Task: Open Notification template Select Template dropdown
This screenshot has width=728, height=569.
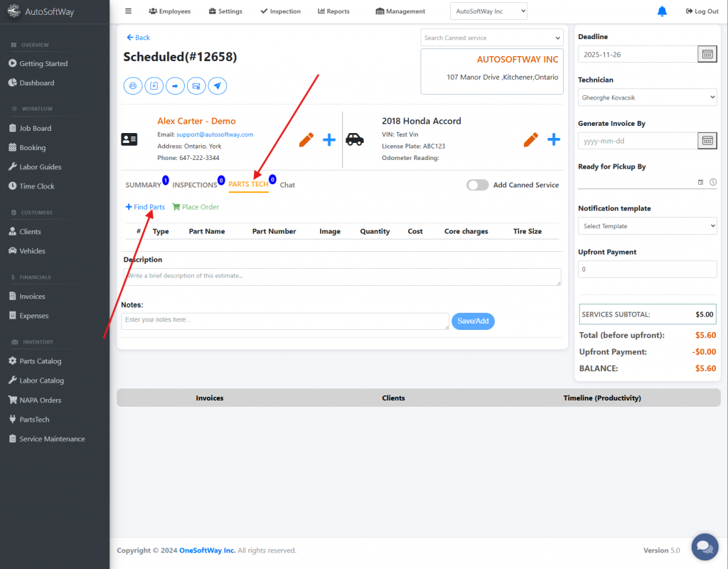Action: (x=647, y=226)
